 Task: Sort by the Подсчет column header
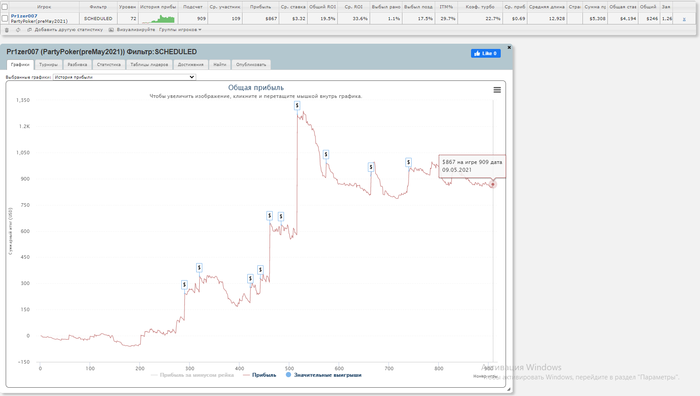tap(193, 7)
